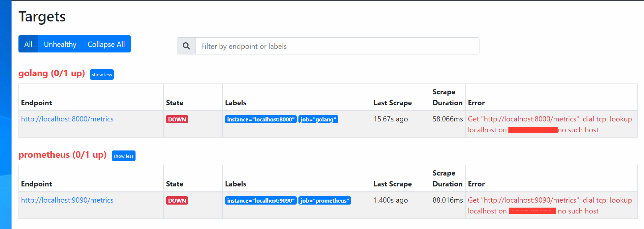Toggle Collapse All for target groups
The image size is (644, 229).
pyautogui.click(x=106, y=44)
